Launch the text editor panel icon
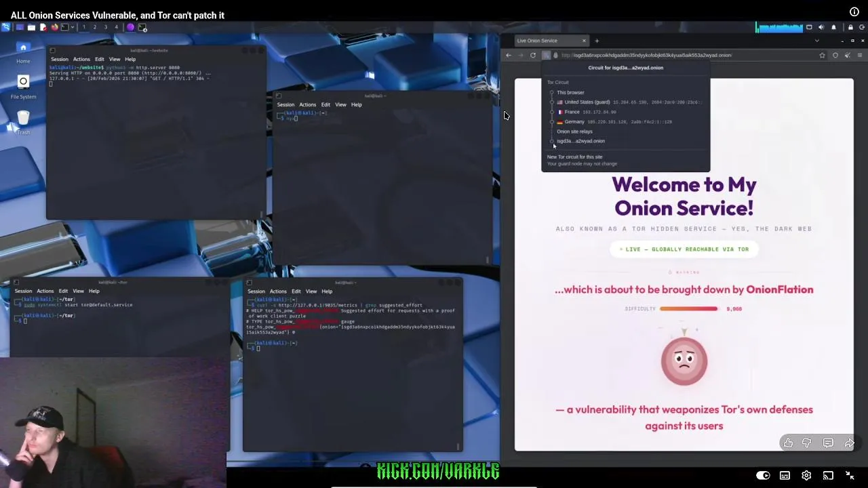 [x=43, y=27]
